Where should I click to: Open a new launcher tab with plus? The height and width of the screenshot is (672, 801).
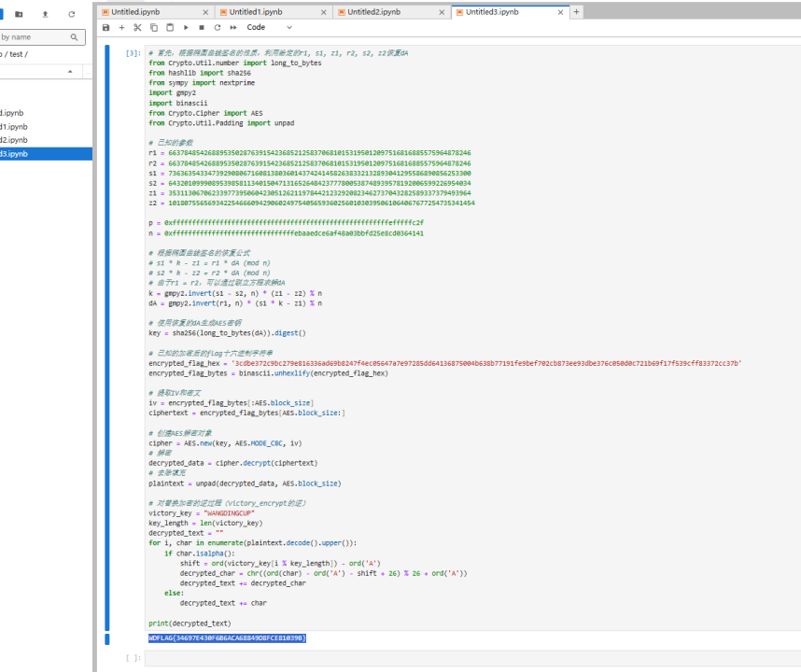(x=576, y=12)
